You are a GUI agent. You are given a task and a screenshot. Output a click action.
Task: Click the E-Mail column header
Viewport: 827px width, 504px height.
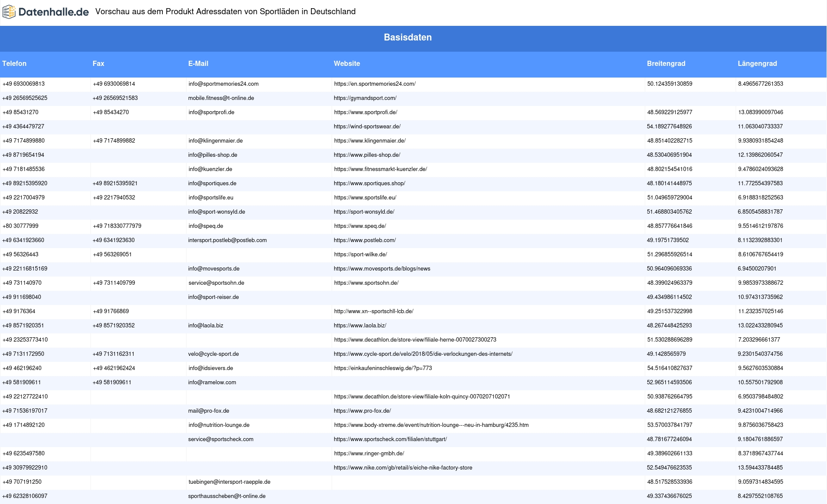[x=198, y=63]
